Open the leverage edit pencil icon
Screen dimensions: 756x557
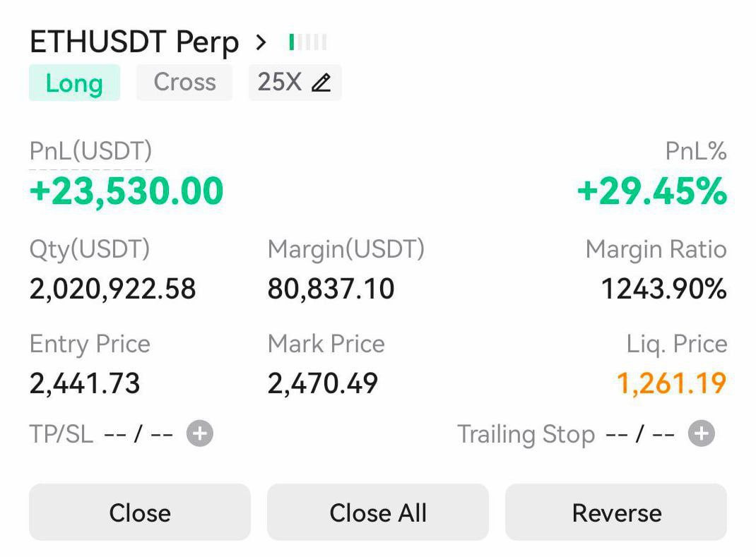(x=321, y=83)
